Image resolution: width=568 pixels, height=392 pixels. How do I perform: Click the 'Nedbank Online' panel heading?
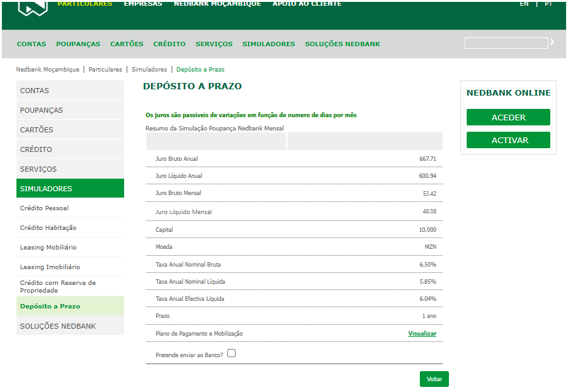(x=508, y=92)
